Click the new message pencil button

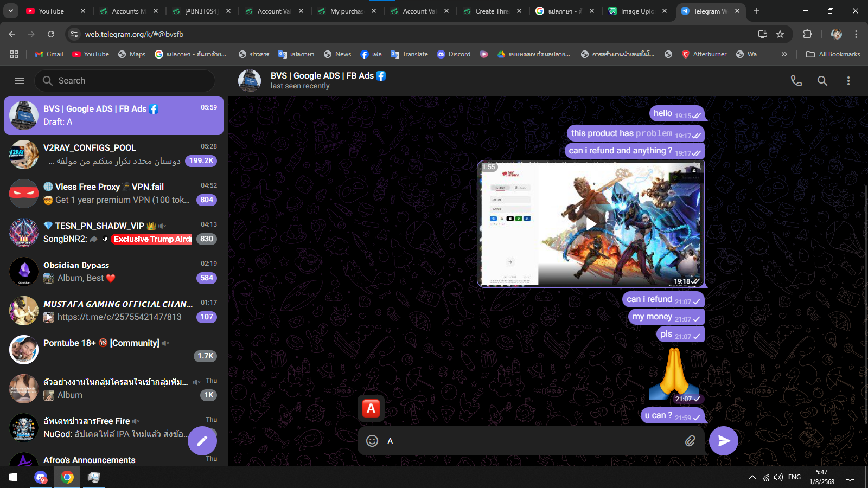[202, 441]
